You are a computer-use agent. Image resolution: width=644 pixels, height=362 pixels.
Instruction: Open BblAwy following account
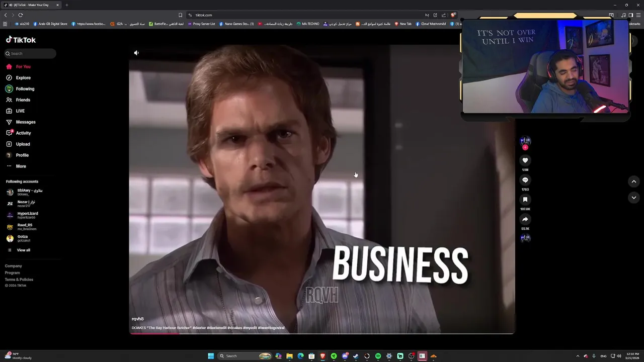[24, 192]
